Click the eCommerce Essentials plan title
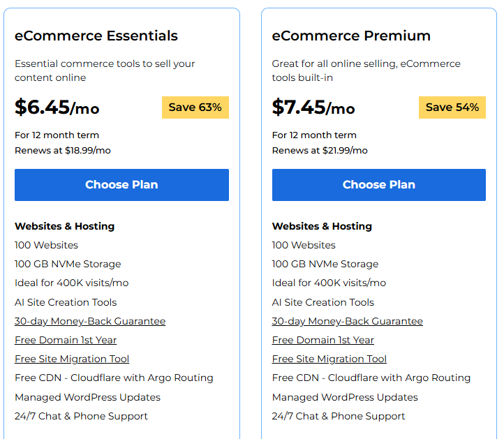 click(96, 36)
